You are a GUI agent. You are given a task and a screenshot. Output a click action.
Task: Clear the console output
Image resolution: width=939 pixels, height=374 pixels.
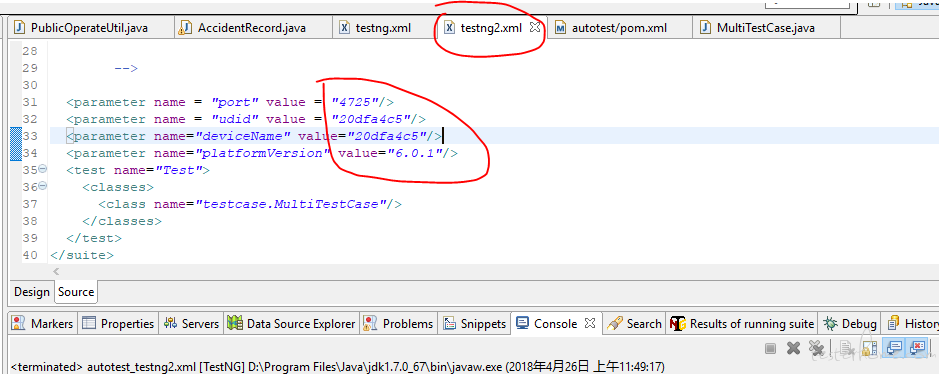click(x=846, y=348)
